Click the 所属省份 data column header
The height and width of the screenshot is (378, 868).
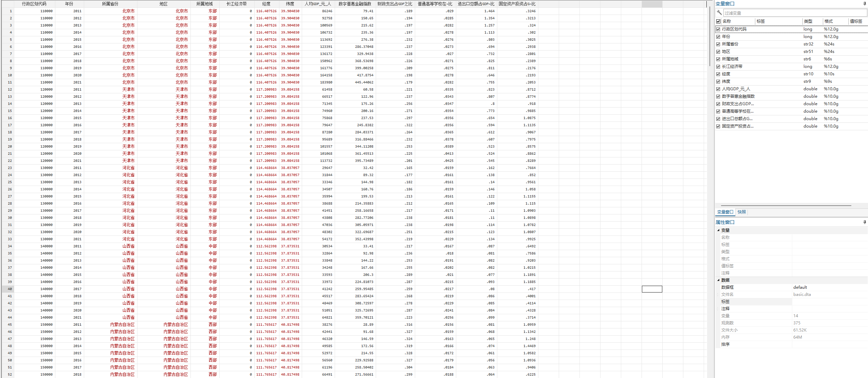tap(110, 4)
